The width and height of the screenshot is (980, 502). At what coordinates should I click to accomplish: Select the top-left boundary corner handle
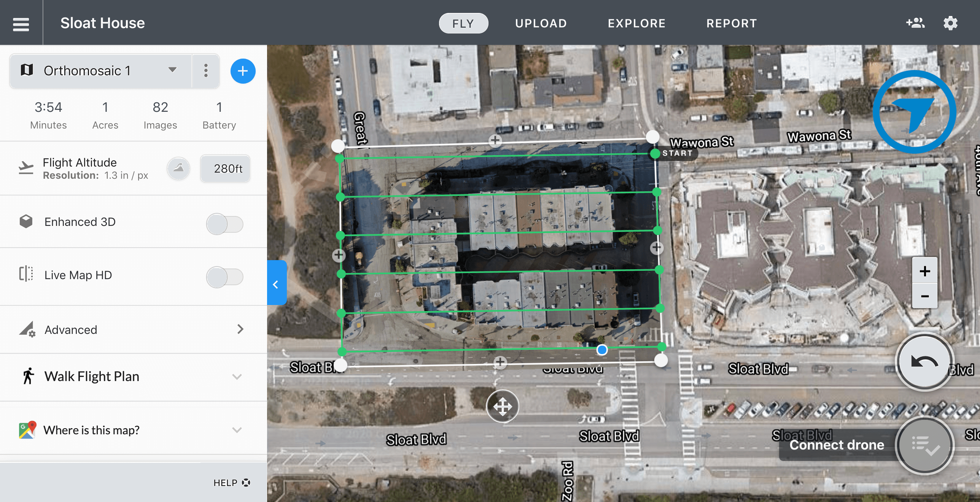coord(338,146)
